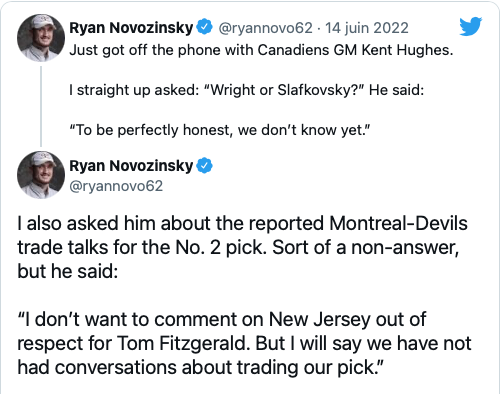Click the quote beginning 'I don't want to comment'

point(244,343)
